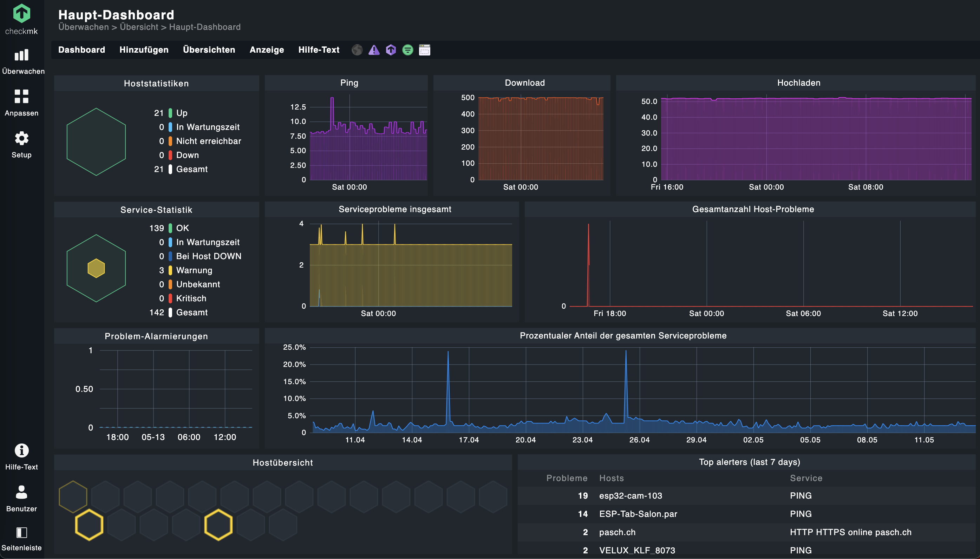The height and width of the screenshot is (559, 980).
Task: Click the Prozentualer Anteil der gesamten Serviceprobleme title
Action: click(x=623, y=336)
